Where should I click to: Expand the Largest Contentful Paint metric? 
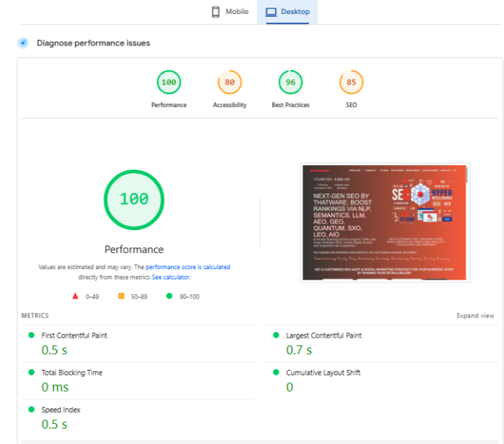323,336
